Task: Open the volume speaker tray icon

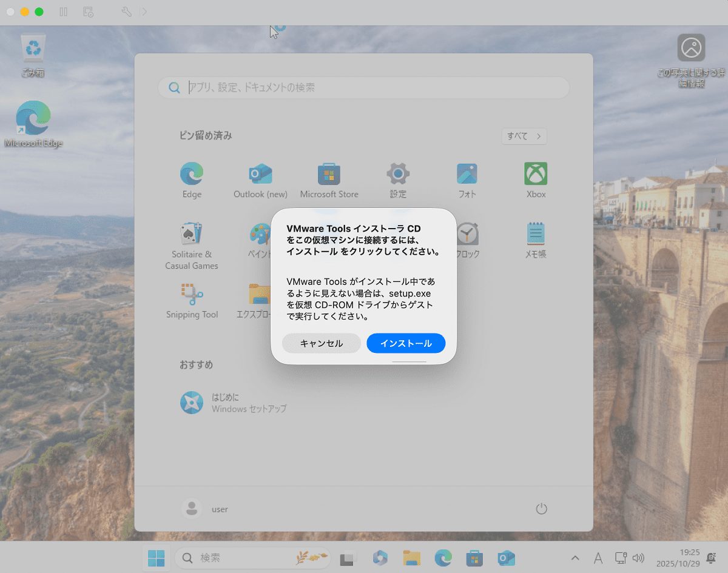Action: pyautogui.click(x=638, y=558)
